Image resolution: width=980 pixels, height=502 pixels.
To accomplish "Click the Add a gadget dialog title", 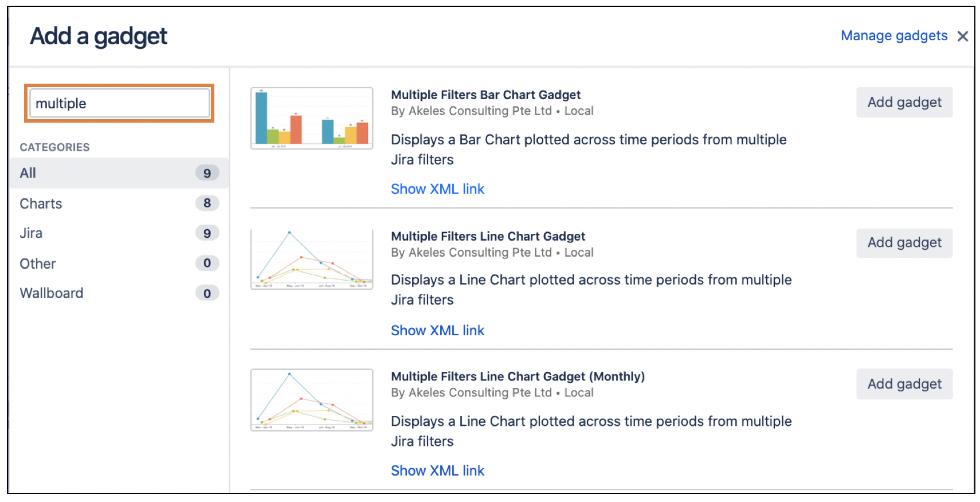I will click(98, 36).
